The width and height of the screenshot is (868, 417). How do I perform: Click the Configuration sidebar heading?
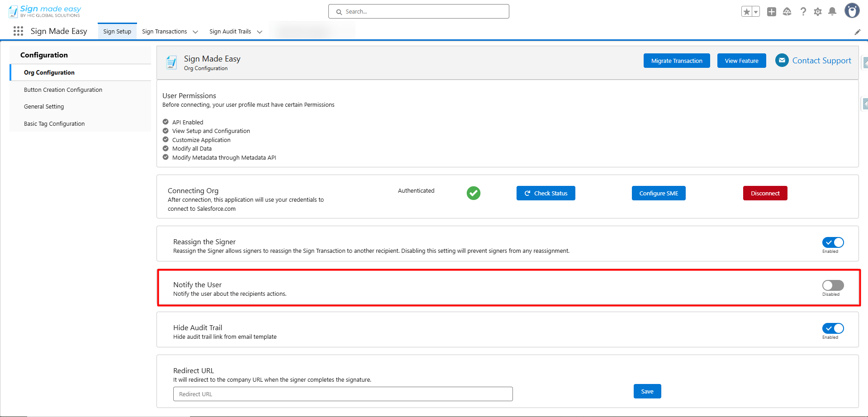point(44,55)
